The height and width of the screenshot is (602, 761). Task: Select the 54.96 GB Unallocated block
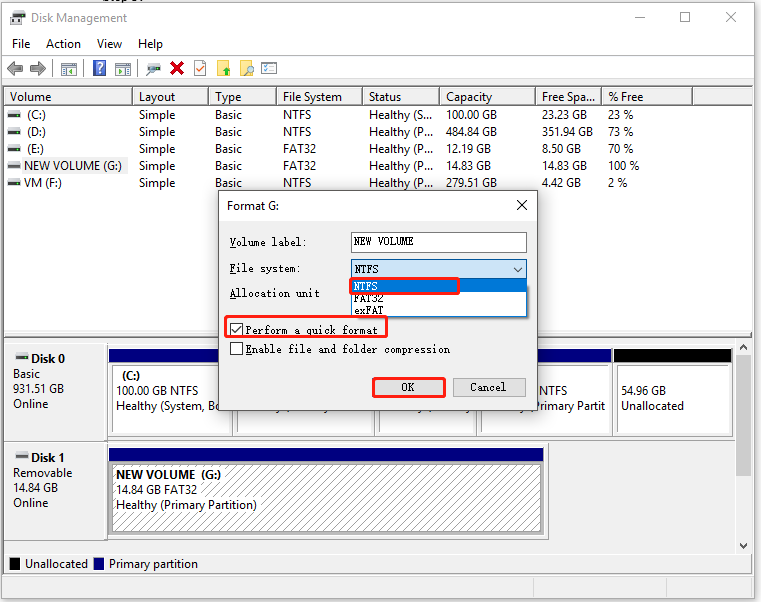pos(674,398)
